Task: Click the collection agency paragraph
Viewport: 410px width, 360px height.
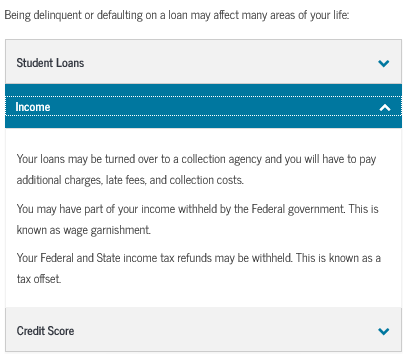Action: click(197, 169)
